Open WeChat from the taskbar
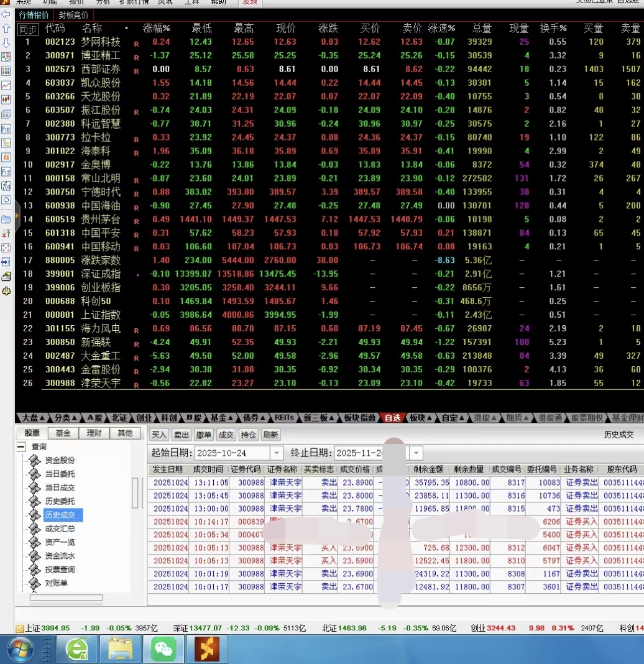 point(163,650)
